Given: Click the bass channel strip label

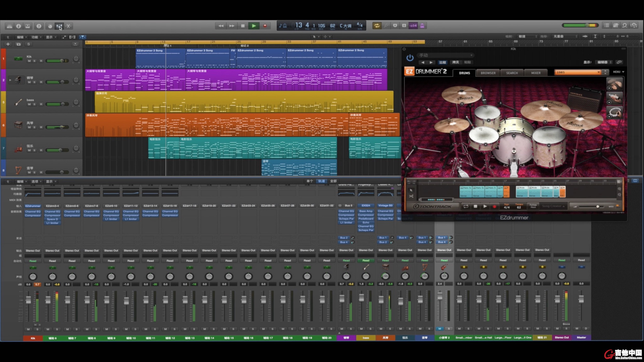Looking at the screenshot, I should click(366, 338).
